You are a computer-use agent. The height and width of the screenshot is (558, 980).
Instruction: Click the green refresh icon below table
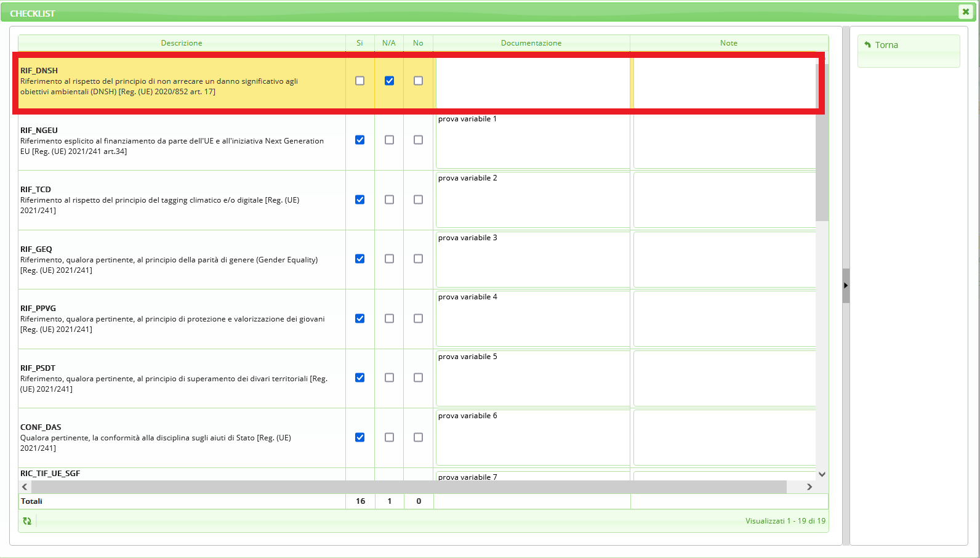click(27, 521)
